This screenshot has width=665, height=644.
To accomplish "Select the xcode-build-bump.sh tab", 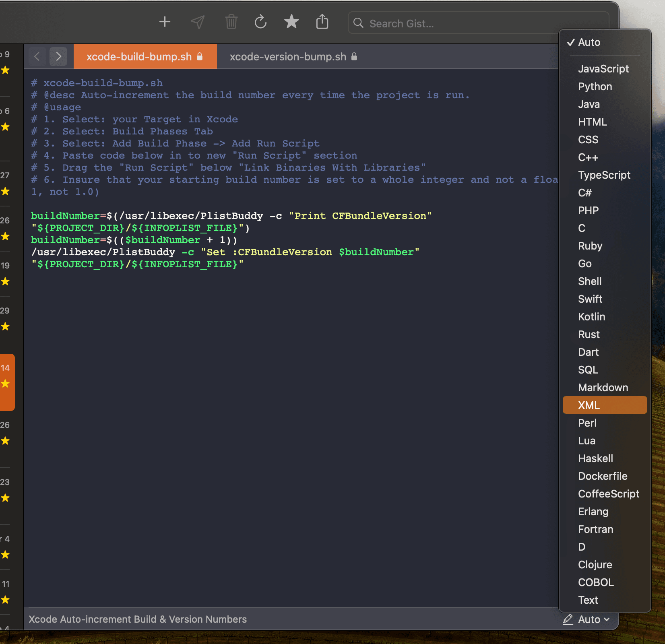I will point(145,57).
